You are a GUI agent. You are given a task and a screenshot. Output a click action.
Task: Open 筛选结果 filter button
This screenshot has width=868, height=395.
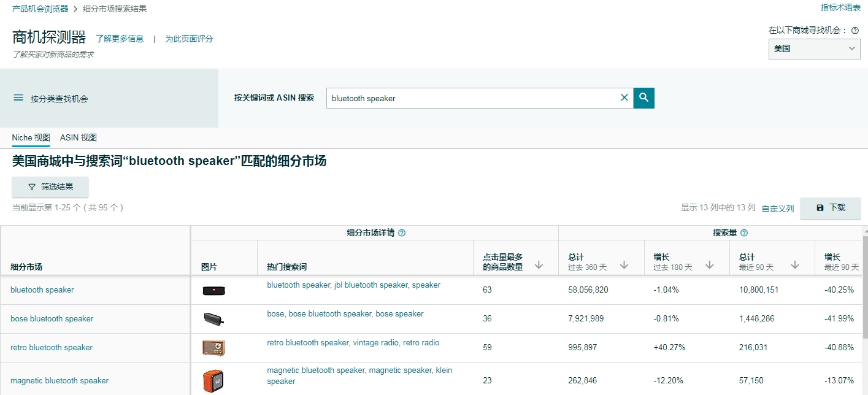[50, 187]
